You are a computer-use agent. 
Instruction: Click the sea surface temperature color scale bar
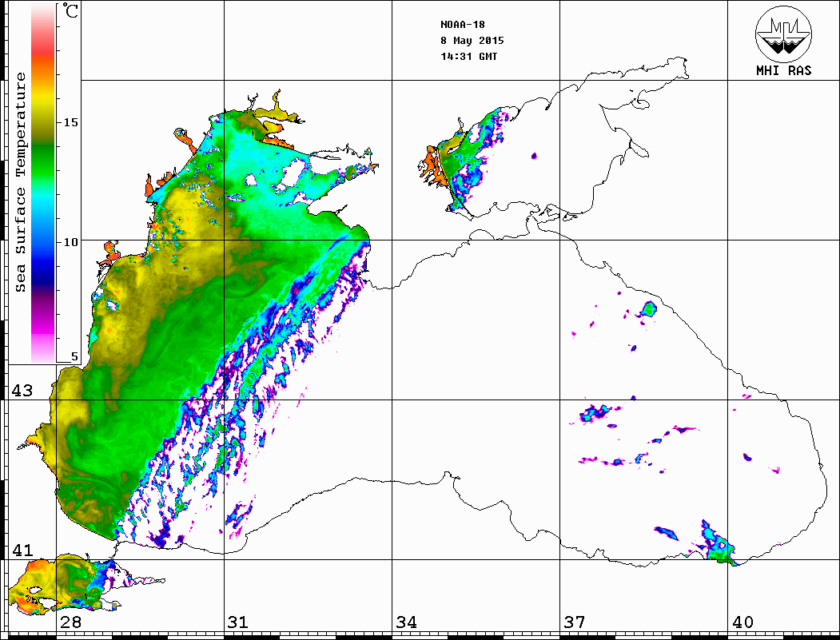(x=43, y=183)
